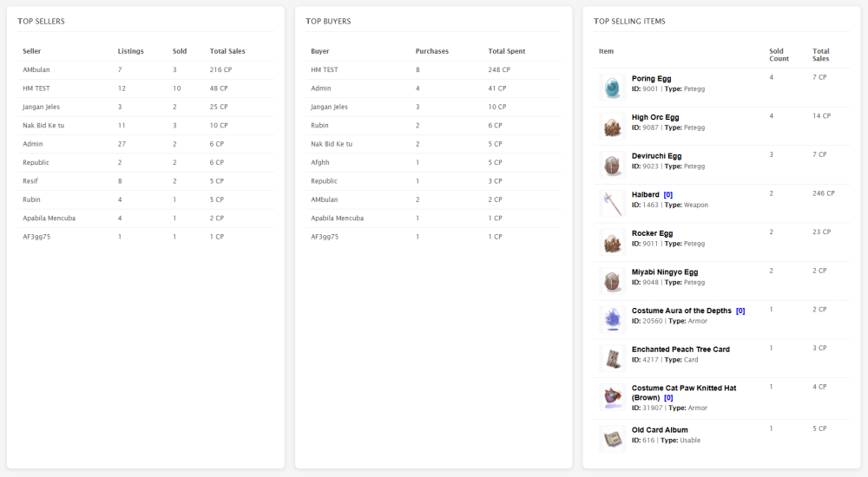Select HM TEST in Top Buyers table
The height and width of the screenshot is (477, 868).
(325, 69)
